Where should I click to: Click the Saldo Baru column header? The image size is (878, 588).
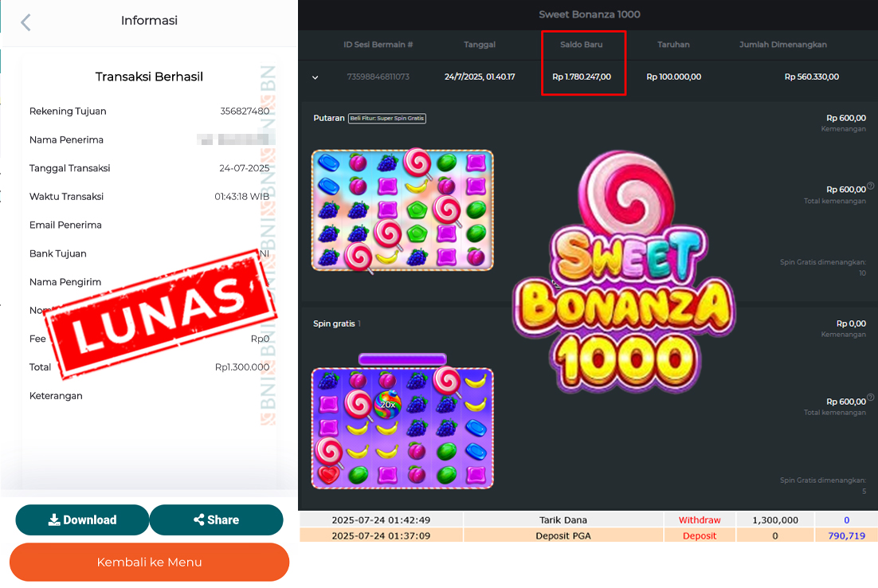pos(582,45)
